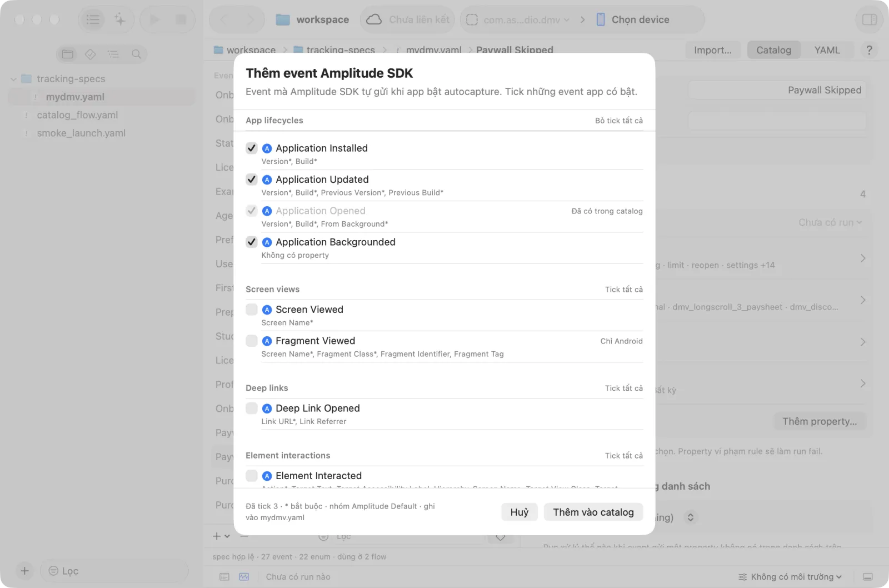
Task: Toggle the list view icon in toolbar
Action: 93,19
